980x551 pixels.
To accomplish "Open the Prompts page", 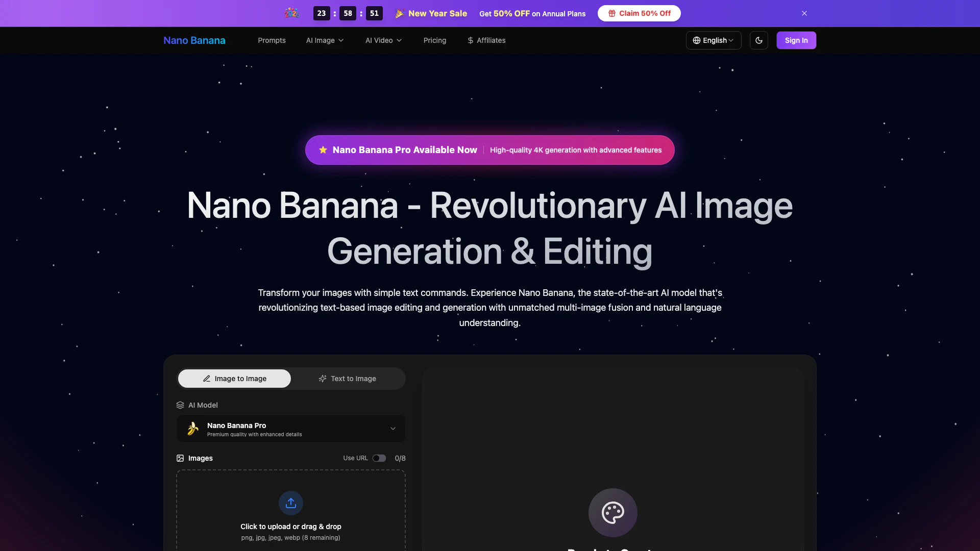I will [272, 40].
